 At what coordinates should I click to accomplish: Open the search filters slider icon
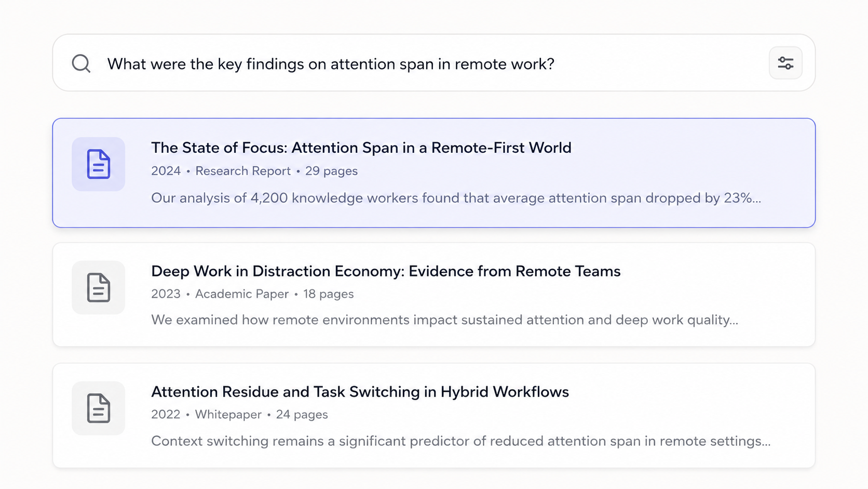coord(785,63)
